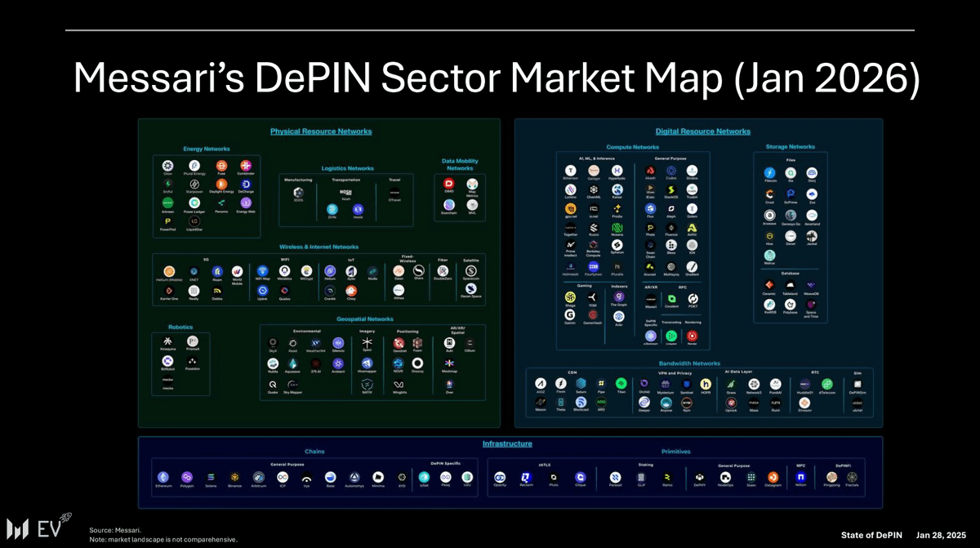Click the Soarchain logo
The image size is (980, 548).
point(448,206)
